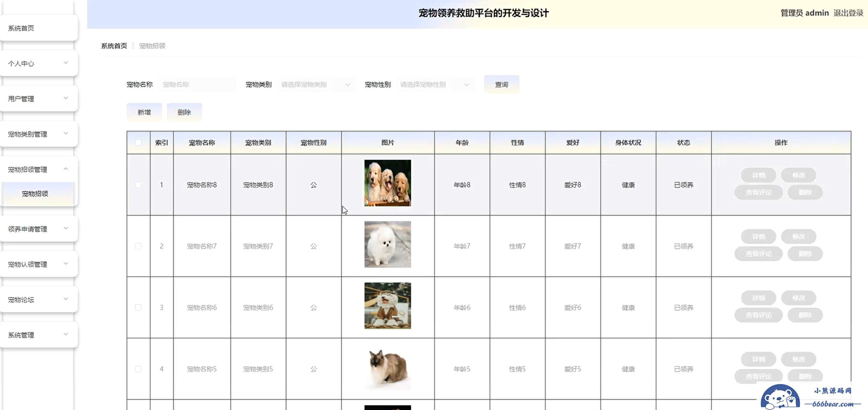
Task: Open the 宠物性别 select dropdown
Action: [x=435, y=84]
